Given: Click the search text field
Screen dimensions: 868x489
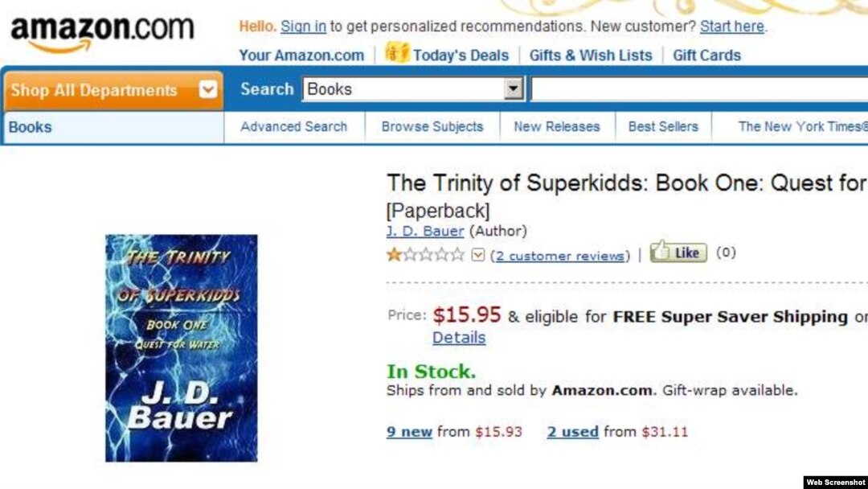Looking at the screenshot, I should (x=698, y=89).
